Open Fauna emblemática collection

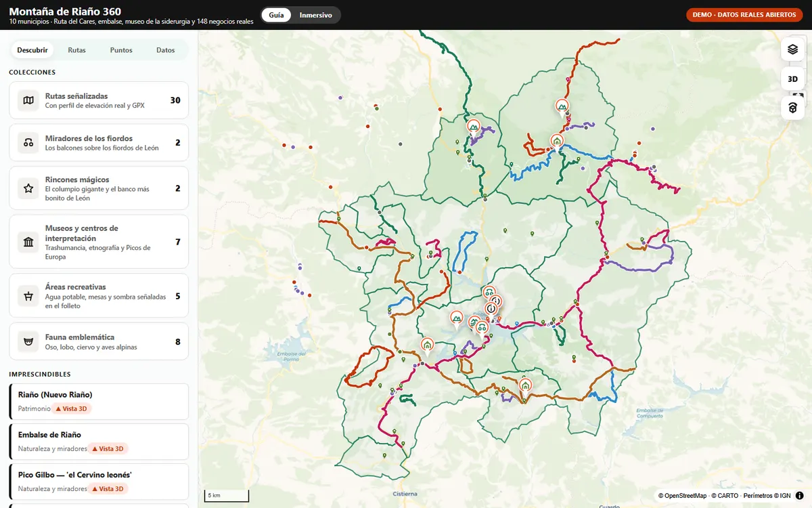(99, 341)
